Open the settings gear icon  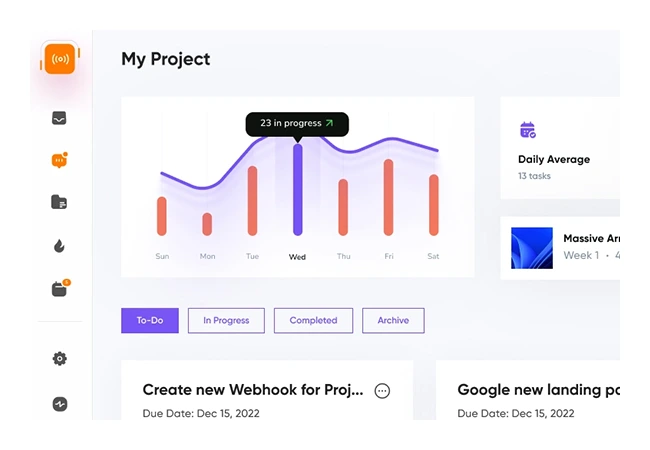60,359
